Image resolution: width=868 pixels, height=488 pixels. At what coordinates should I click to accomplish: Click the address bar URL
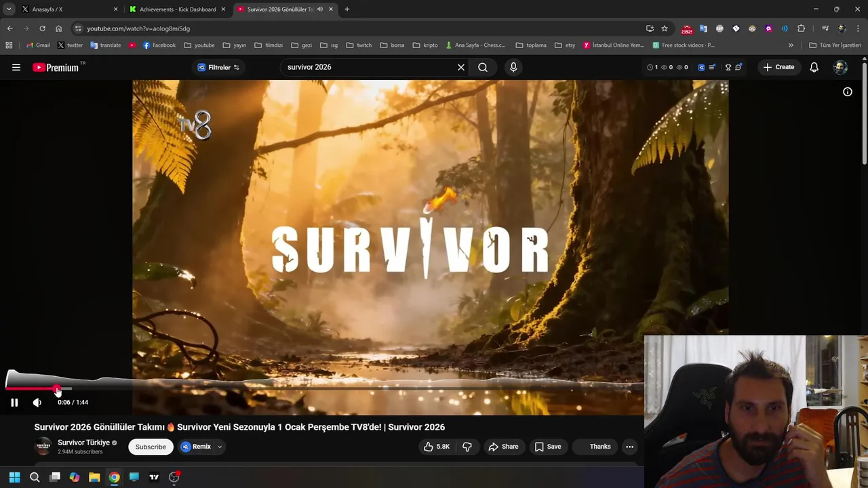(x=138, y=28)
